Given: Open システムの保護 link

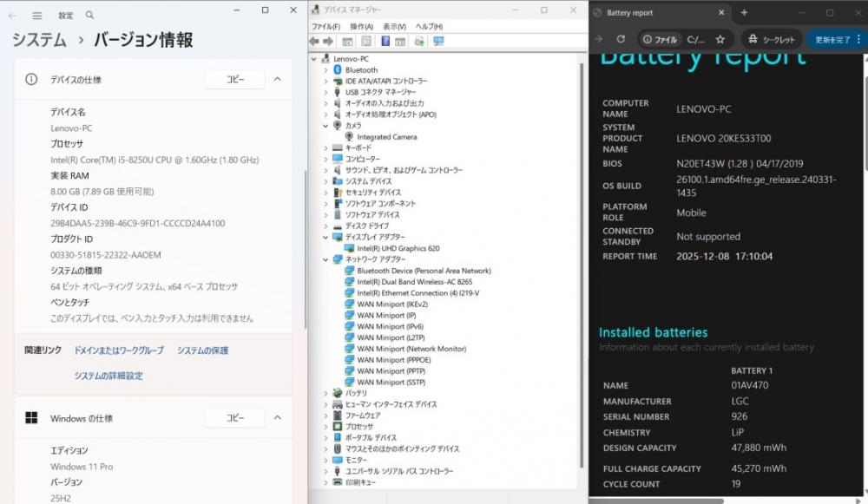Looking at the screenshot, I should point(202,350).
